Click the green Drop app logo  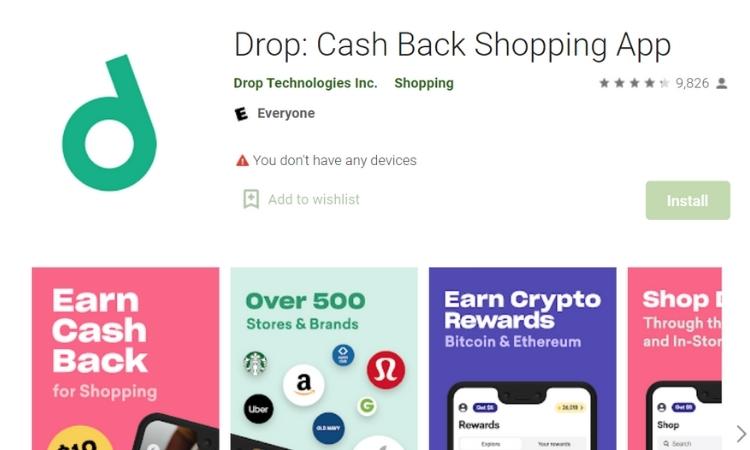pyautogui.click(x=110, y=123)
